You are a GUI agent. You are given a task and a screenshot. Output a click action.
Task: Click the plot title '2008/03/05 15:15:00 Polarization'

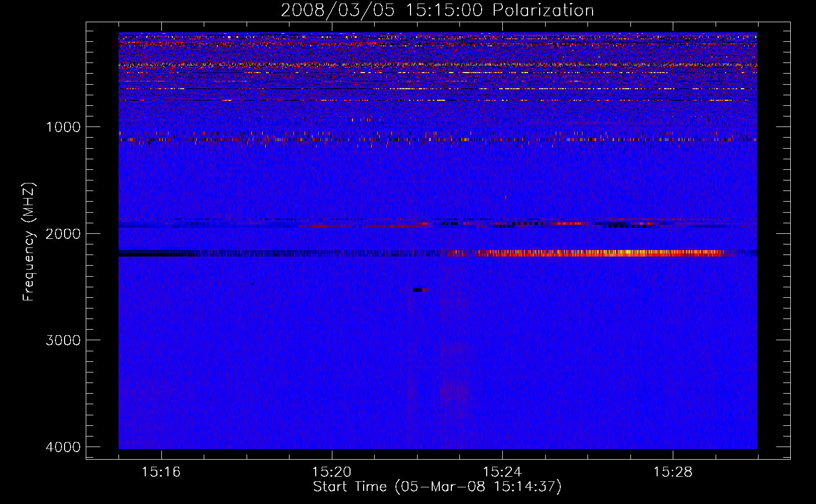pyautogui.click(x=437, y=10)
